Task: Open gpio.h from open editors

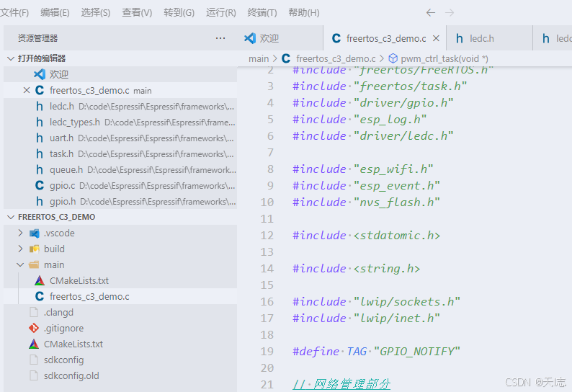Action: click(120, 202)
